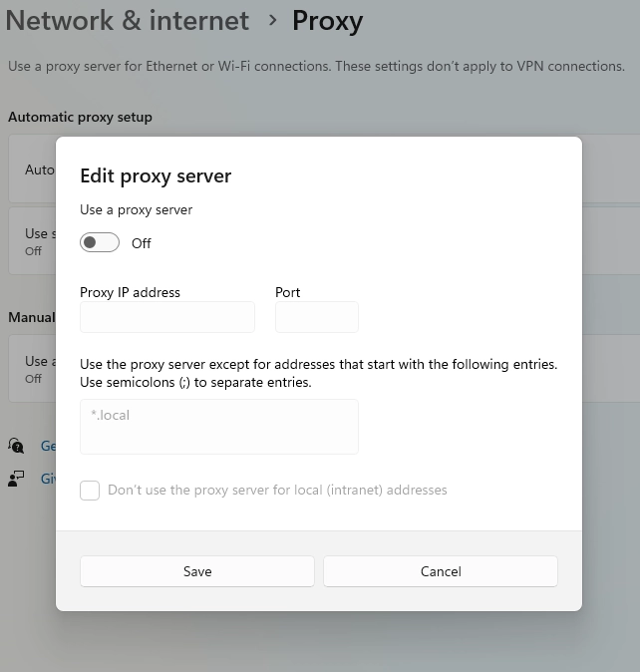Screen dimensions: 640x672
Task: Click the 'Use a…' row in the Manual section
Action: 32,369
